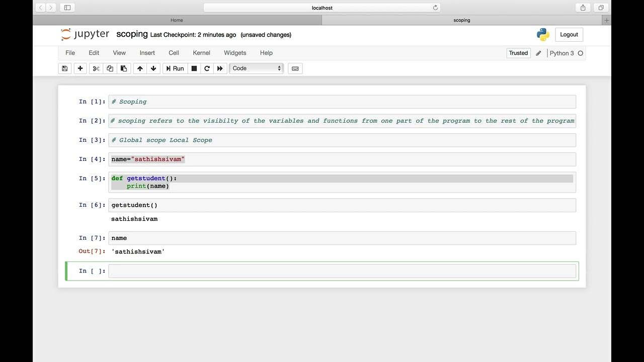
Task: Open cell type Code dropdown
Action: pos(257,68)
